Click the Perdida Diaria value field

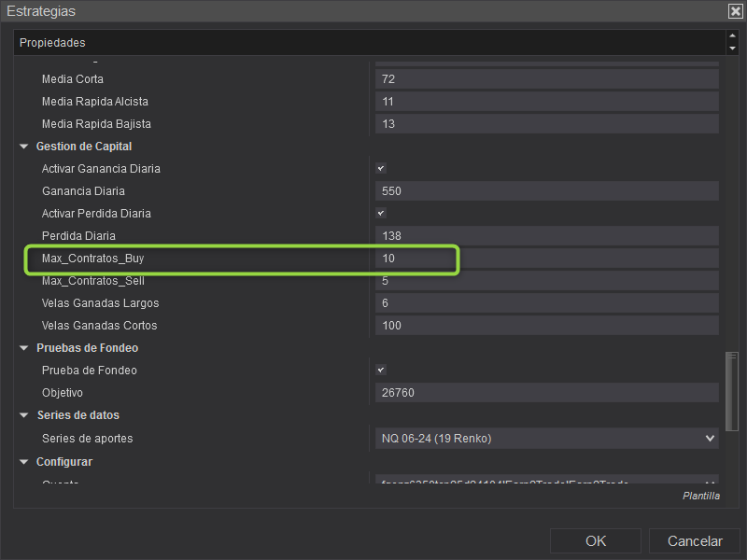(546, 236)
